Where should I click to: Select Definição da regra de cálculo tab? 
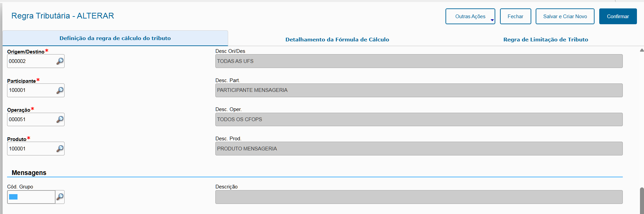115,38
